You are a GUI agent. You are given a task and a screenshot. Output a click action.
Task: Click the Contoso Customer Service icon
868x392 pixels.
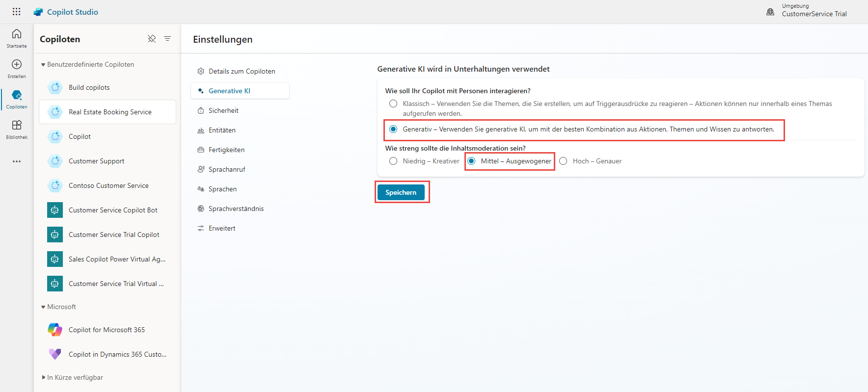pyautogui.click(x=55, y=185)
